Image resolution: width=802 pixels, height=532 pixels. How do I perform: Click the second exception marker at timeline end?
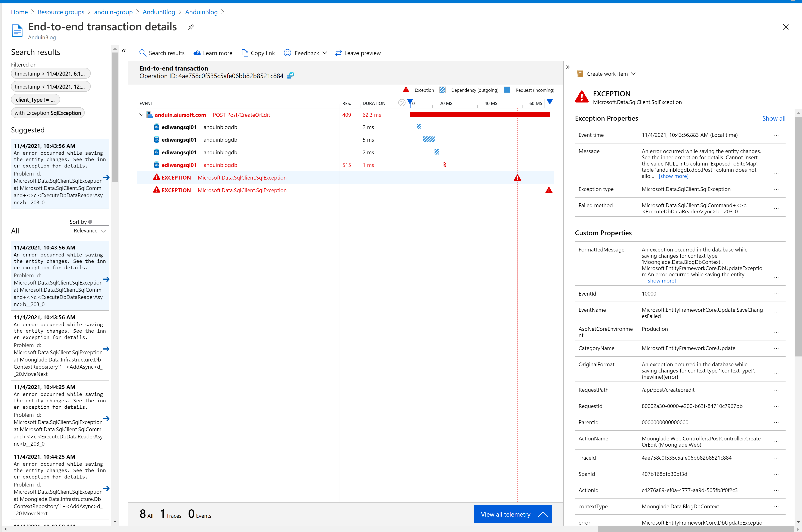tap(549, 190)
